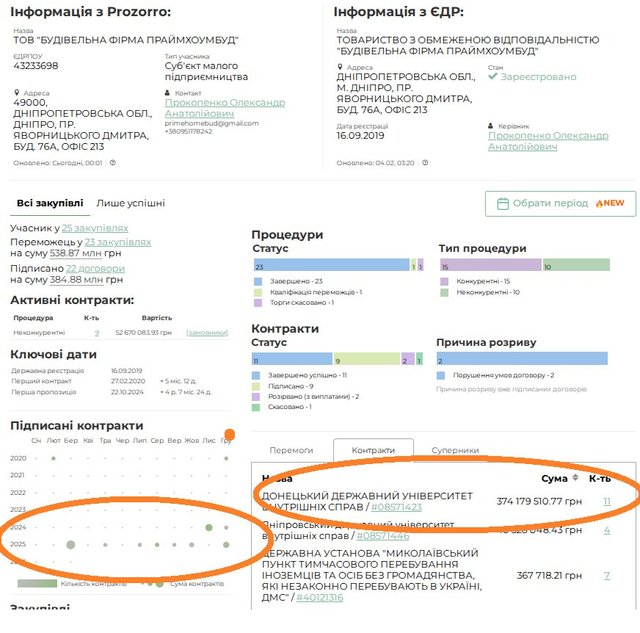
Task: Click the calendar icon on Обрати період
Action: pyautogui.click(x=503, y=203)
